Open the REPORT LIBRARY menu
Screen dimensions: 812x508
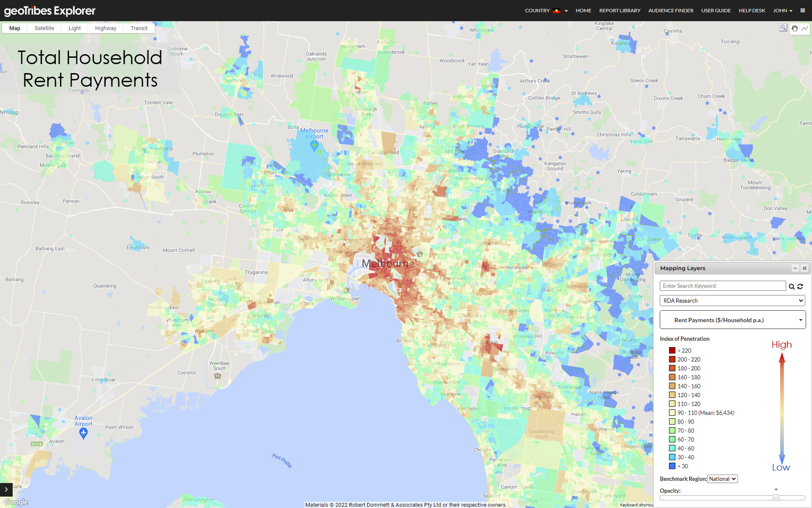coord(619,10)
